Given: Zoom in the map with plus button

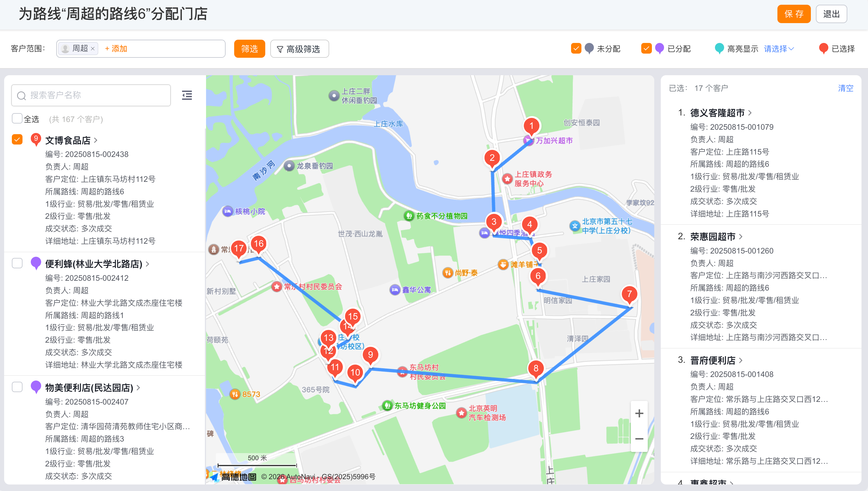Looking at the screenshot, I should [x=639, y=413].
